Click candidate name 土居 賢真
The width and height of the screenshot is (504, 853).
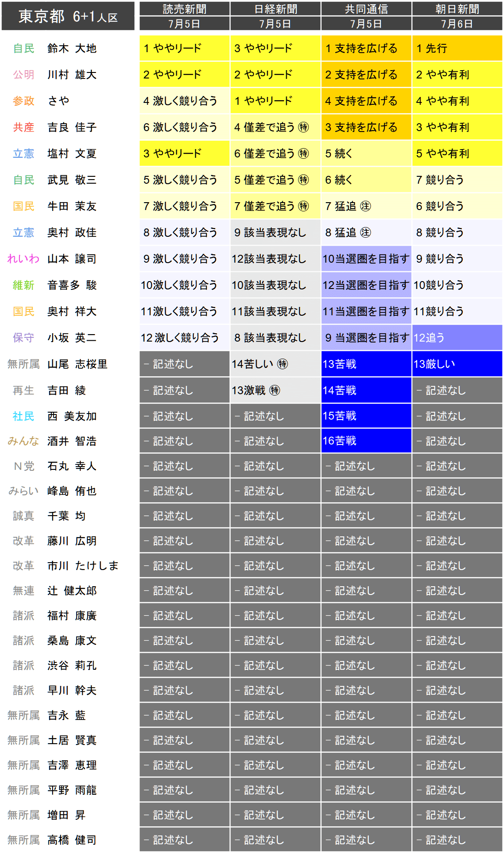pyautogui.click(x=72, y=740)
